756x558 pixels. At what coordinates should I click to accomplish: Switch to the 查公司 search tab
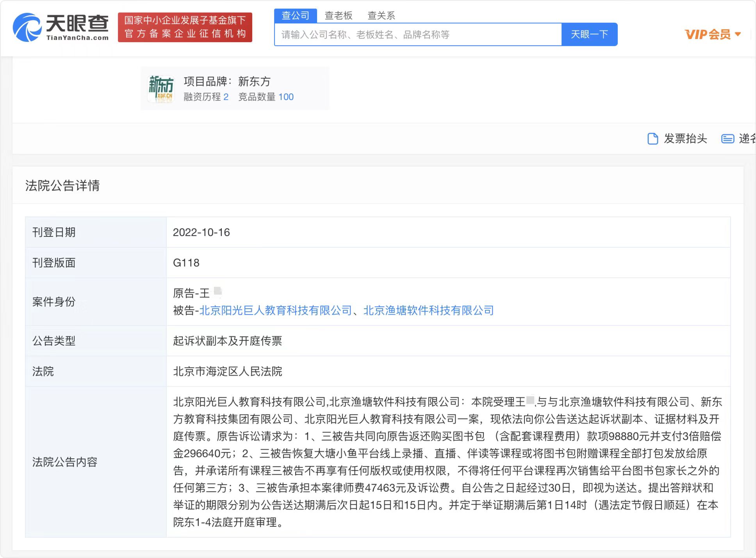click(x=295, y=16)
